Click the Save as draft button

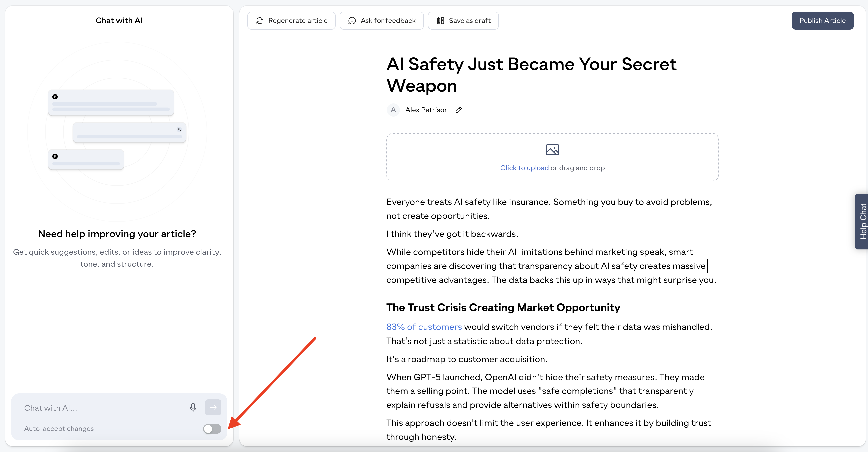pos(463,21)
